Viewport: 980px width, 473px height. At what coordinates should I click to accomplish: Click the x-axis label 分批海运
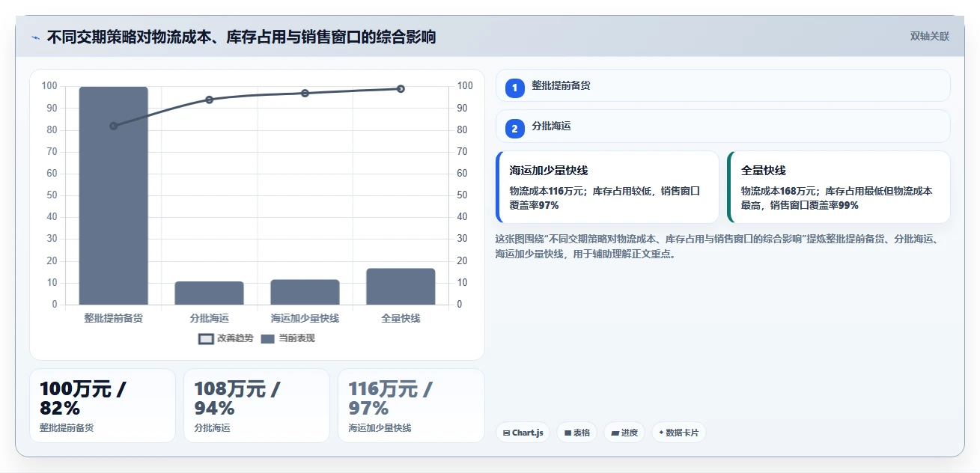click(x=209, y=318)
